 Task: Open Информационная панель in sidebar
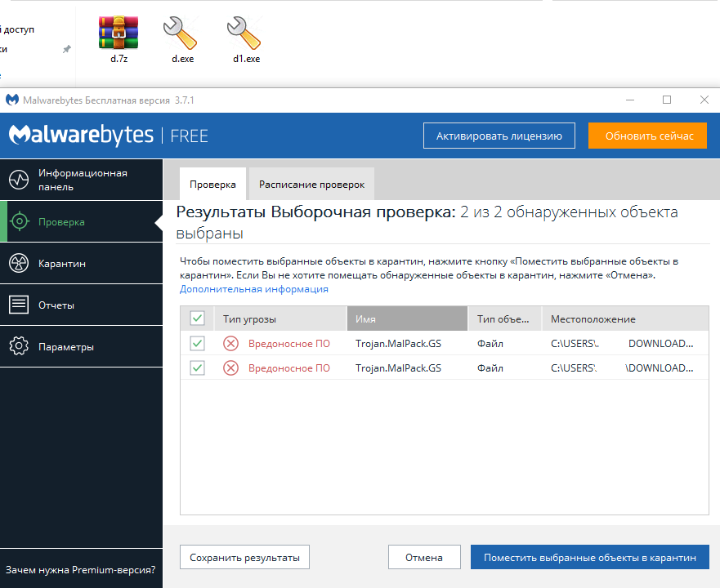[81, 180]
